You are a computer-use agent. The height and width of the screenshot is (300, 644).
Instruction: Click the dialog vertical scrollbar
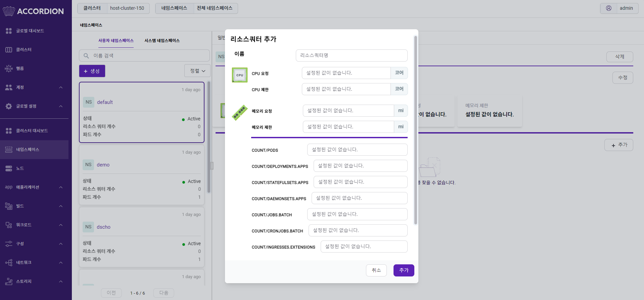[415, 130]
